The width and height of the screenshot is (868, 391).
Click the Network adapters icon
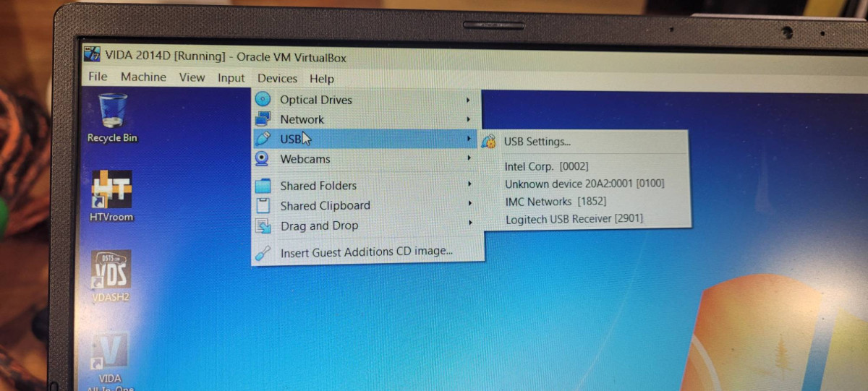(263, 119)
